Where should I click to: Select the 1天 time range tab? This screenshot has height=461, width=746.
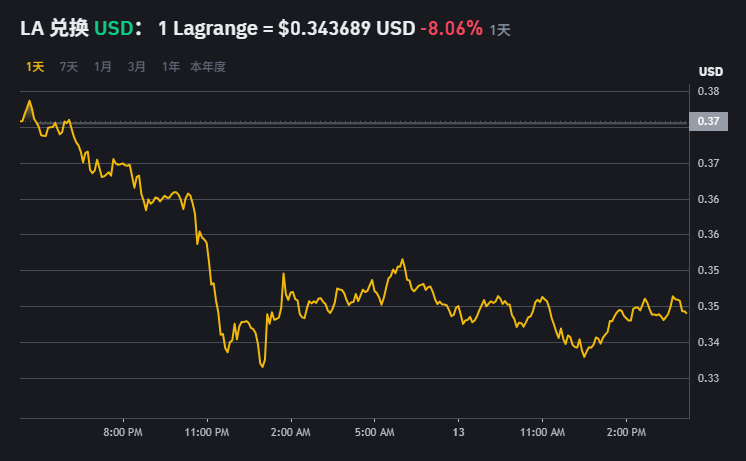coord(35,67)
